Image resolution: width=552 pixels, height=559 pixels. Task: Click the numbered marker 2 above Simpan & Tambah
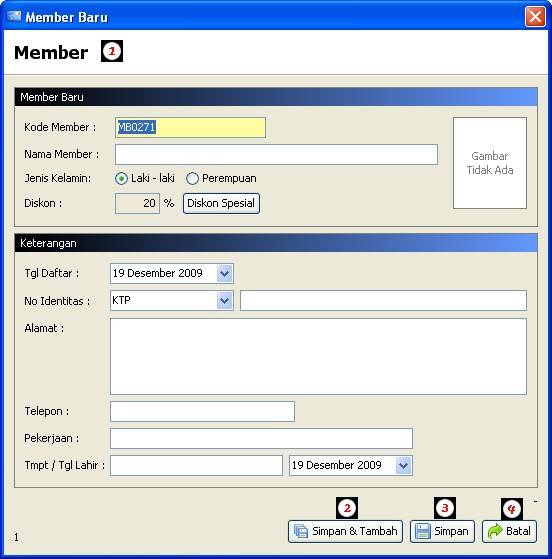pyautogui.click(x=347, y=508)
